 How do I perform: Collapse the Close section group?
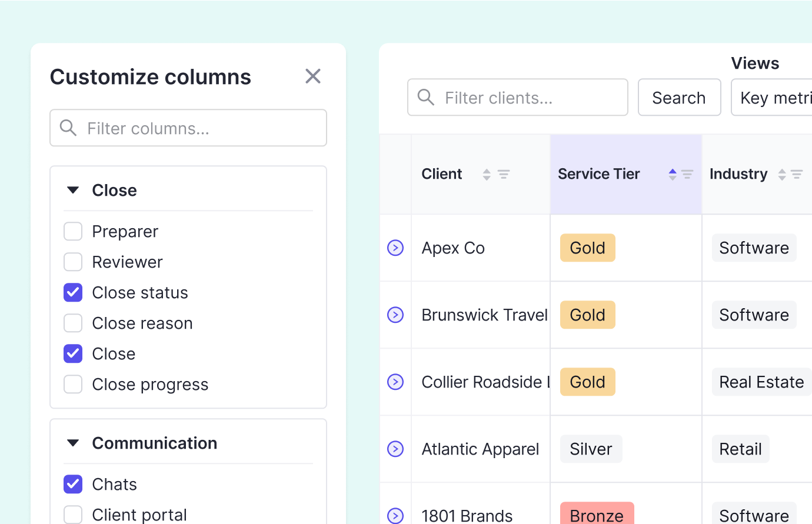pyautogui.click(x=73, y=191)
